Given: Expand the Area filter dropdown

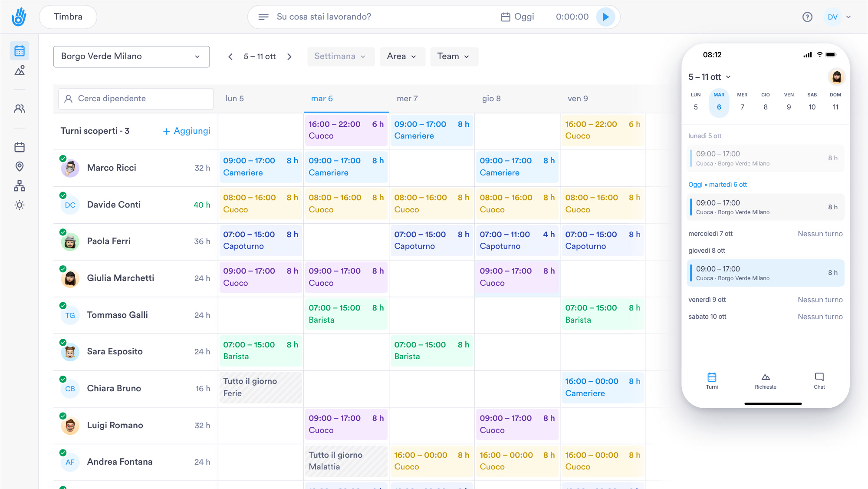Looking at the screenshot, I should [402, 56].
